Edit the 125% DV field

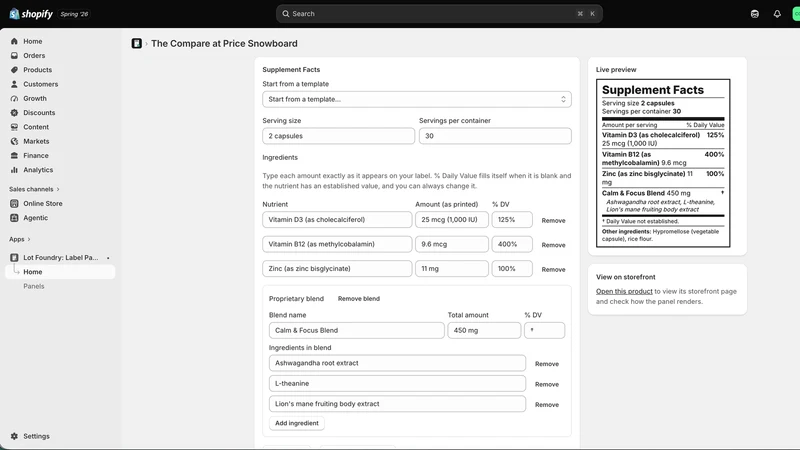512,220
